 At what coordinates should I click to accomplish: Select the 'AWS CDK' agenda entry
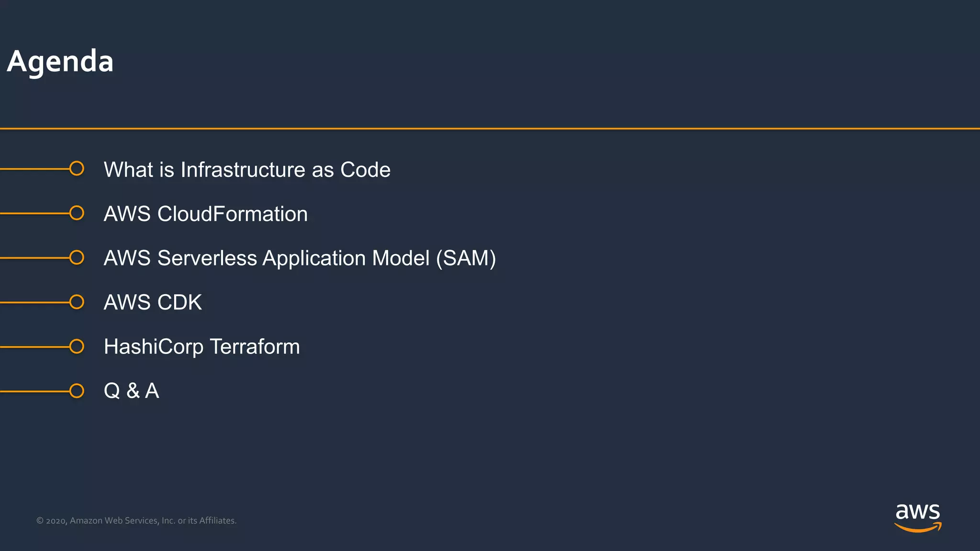click(x=153, y=302)
